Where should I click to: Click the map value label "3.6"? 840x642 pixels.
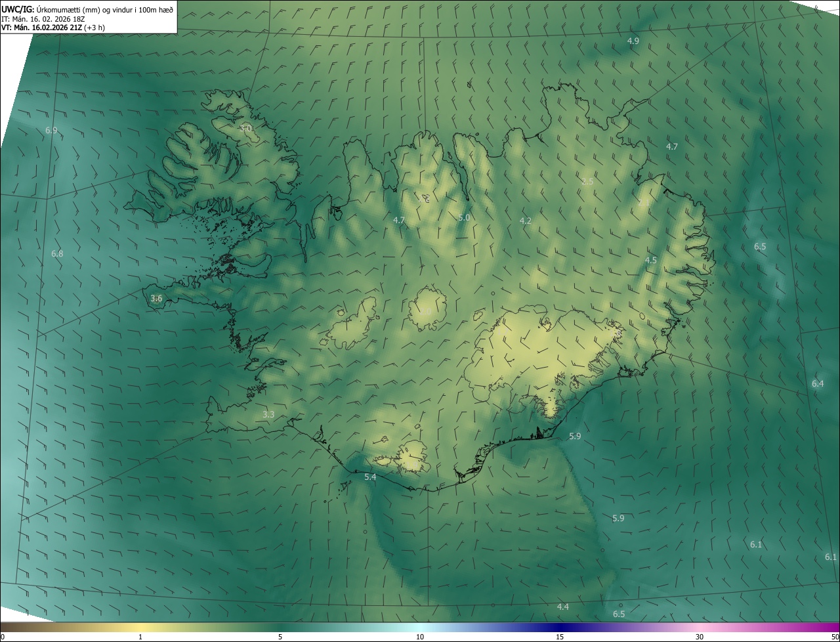[156, 298]
